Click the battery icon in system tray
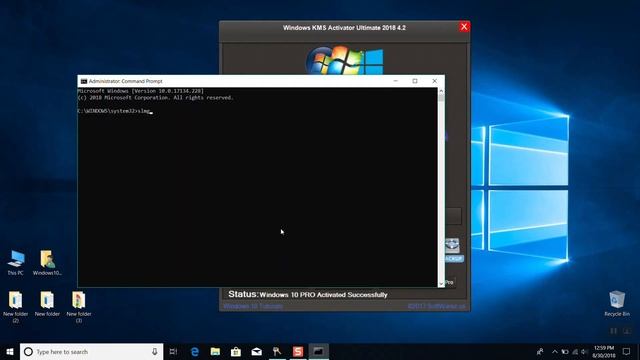 (565, 351)
